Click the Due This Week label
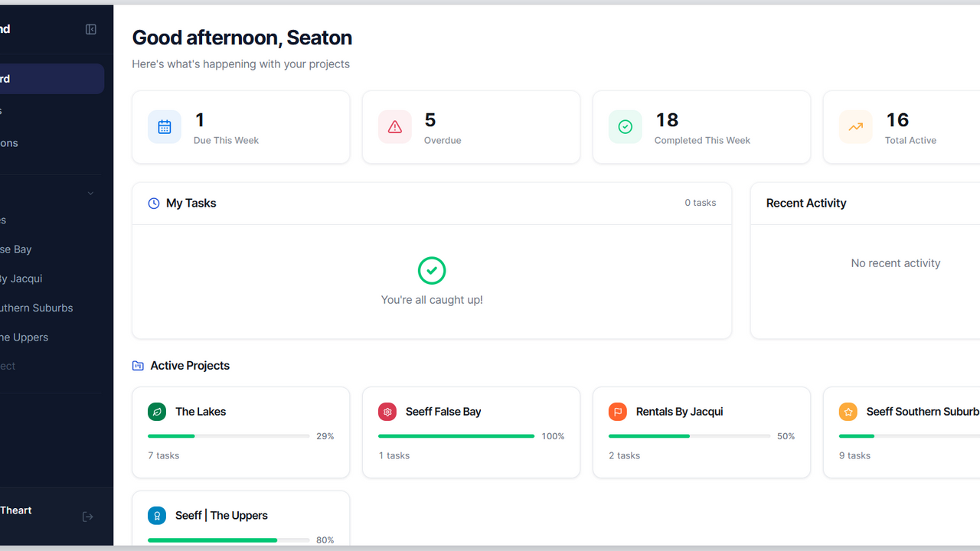Viewport: 980px width, 551px height. click(226, 141)
